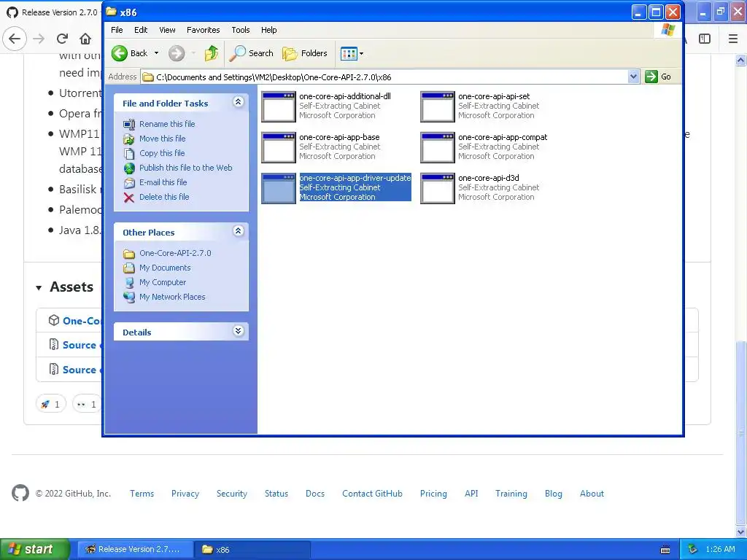The image size is (747, 560).
Task: Open the Back history dropdown arrow
Action: pyautogui.click(x=156, y=53)
